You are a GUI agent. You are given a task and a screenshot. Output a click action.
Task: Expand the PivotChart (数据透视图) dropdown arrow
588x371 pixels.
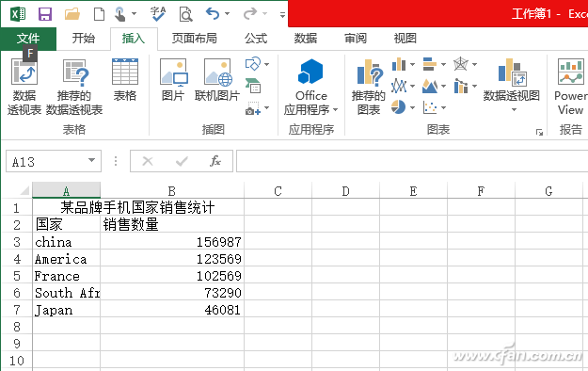[x=514, y=110]
